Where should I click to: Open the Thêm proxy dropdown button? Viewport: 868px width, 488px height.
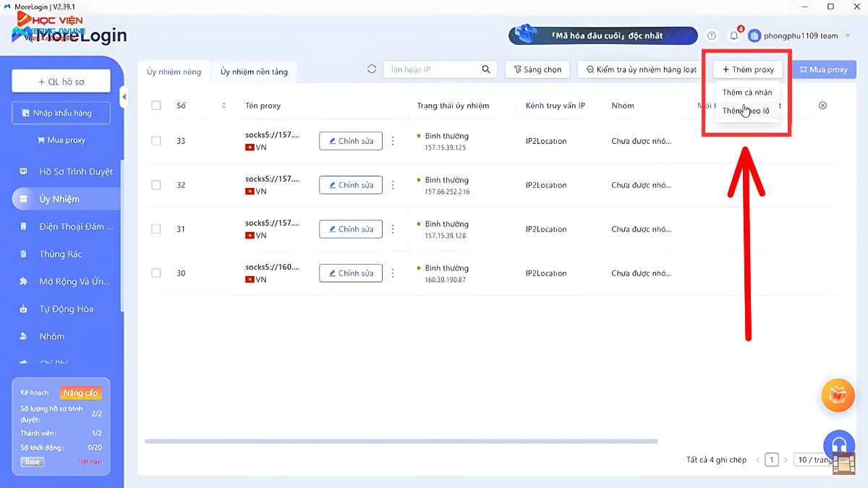tap(748, 69)
